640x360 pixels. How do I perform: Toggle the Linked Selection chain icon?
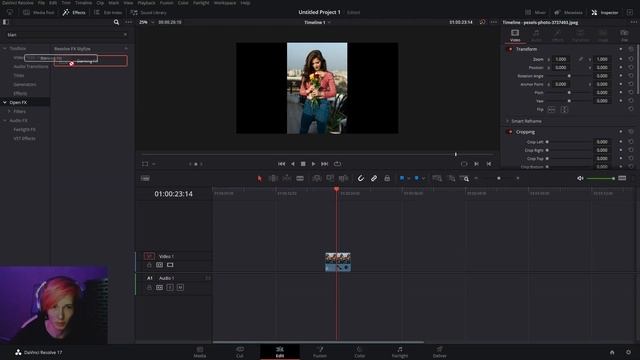coord(374,178)
